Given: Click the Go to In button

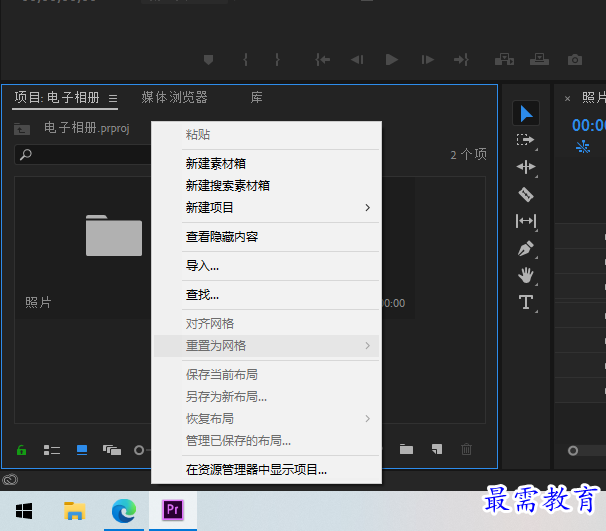Looking at the screenshot, I should click(x=322, y=60).
